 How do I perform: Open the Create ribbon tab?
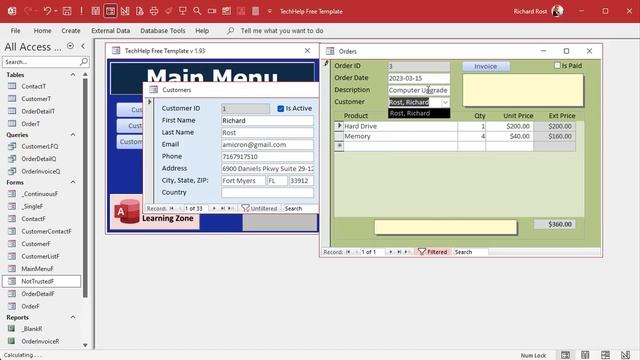[71, 31]
